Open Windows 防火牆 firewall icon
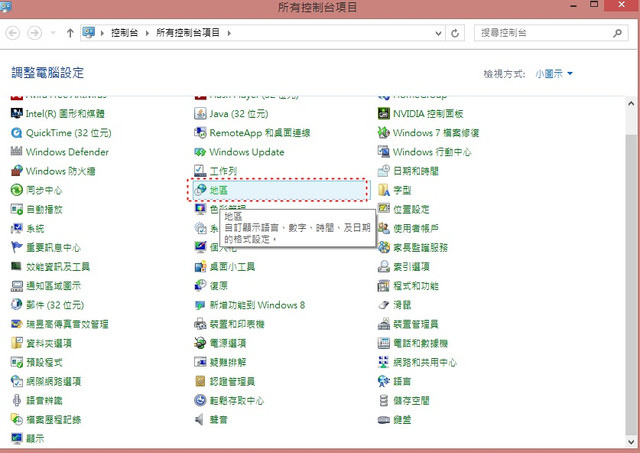 [x=16, y=171]
